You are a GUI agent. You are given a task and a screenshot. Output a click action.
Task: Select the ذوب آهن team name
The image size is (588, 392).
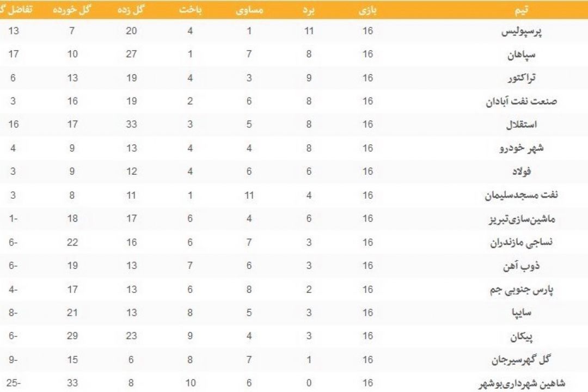pos(522,266)
